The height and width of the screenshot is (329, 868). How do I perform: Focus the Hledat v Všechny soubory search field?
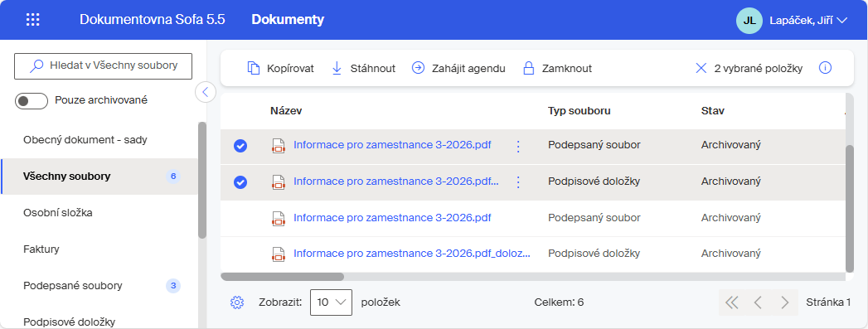103,65
